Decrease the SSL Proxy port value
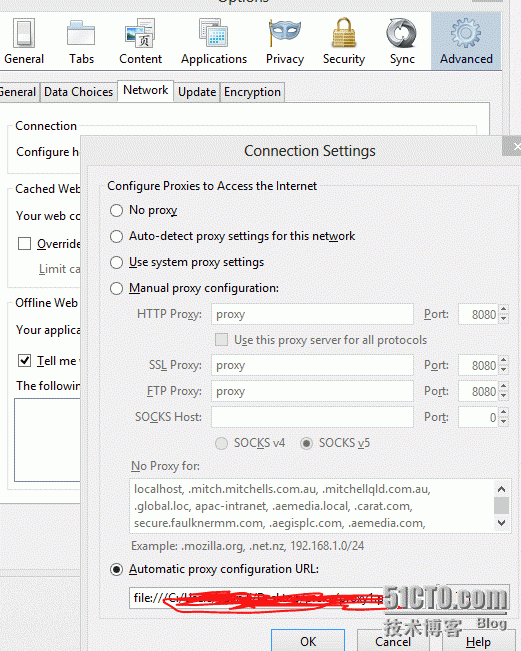Image resolution: width=521 pixels, height=651 pixels. coord(504,370)
